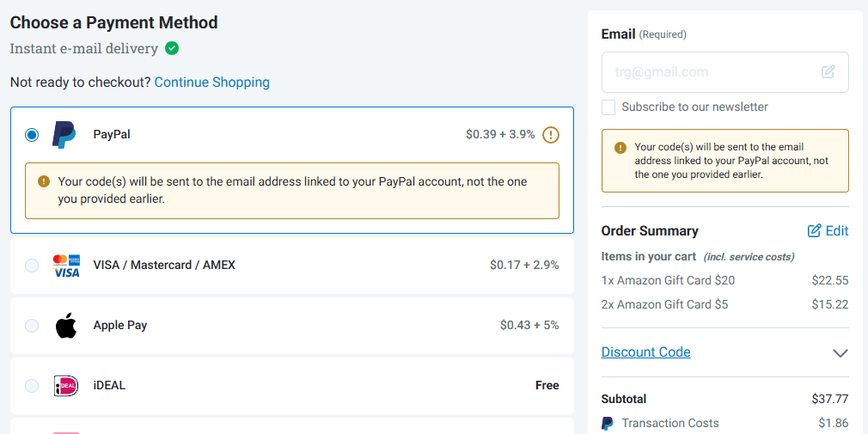
Task: Click the PayPal fee warning circle icon
Action: [x=551, y=135]
